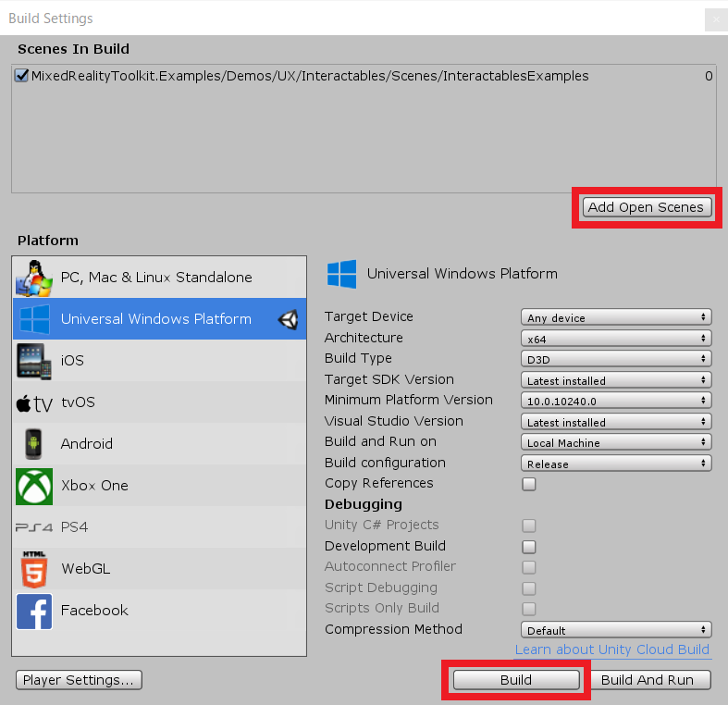728x705 pixels.
Task: Click the Compression Method label
Action: point(393,629)
